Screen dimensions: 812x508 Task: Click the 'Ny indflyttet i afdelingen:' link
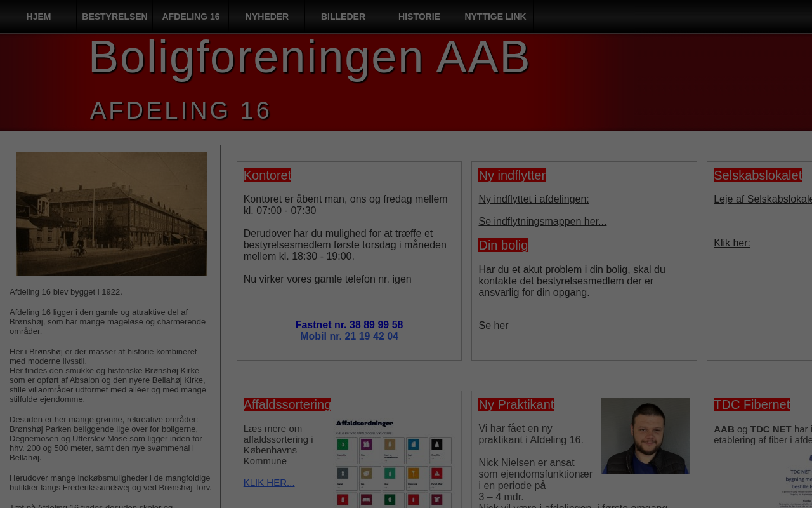point(534,199)
